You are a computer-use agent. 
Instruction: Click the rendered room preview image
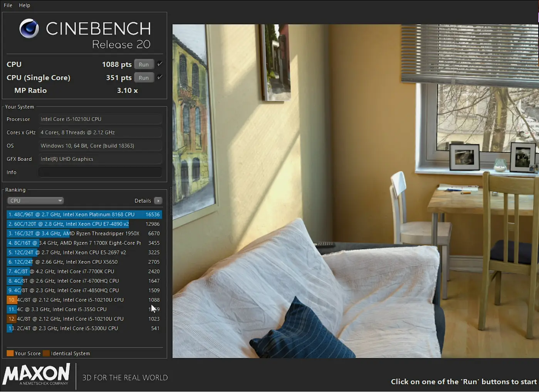355,191
